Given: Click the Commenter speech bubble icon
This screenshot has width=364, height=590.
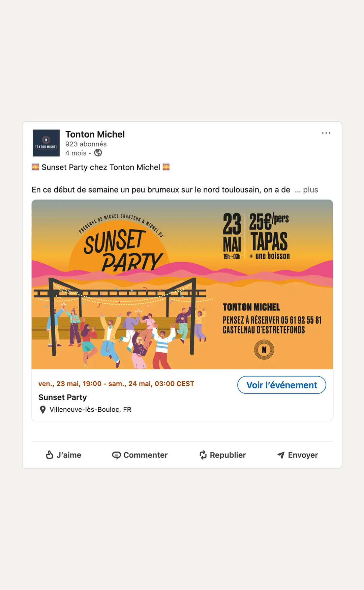Looking at the screenshot, I should tap(116, 455).
